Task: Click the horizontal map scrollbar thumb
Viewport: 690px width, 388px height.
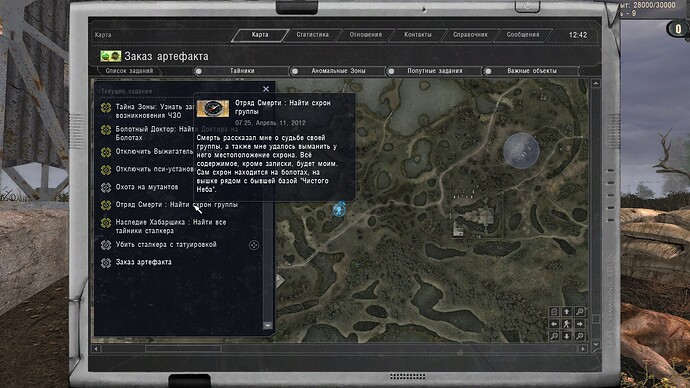Action: pyautogui.click(x=184, y=348)
